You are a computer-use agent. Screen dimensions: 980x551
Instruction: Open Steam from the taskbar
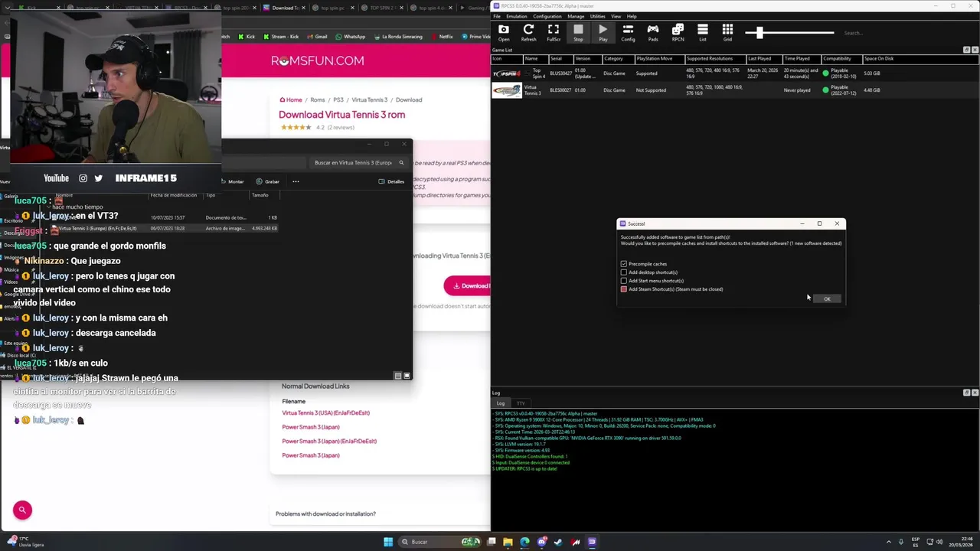tap(558, 542)
